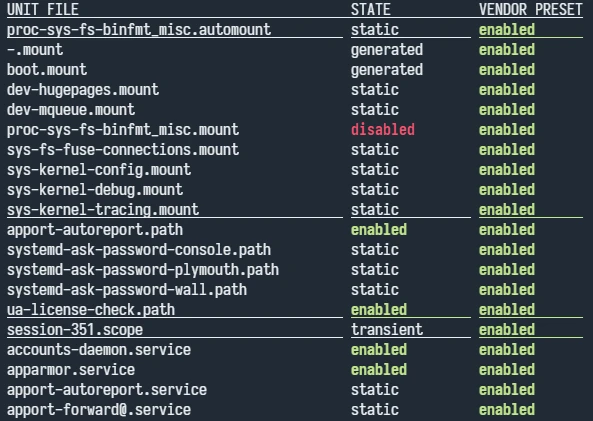The height and width of the screenshot is (421, 593).
Task: Click ua-license-check.path unit name
Action: coord(91,310)
